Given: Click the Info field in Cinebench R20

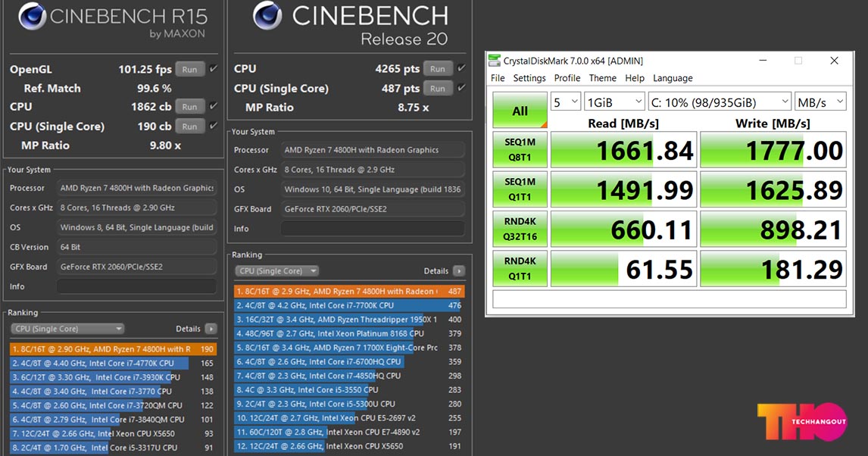Looking at the screenshot, I should (373, 229).
